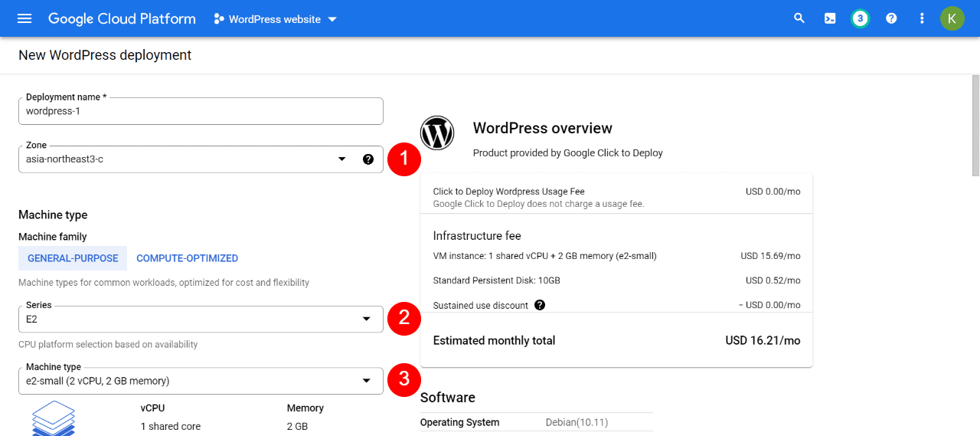
Task: Click the Estimated monthly total label
Action: (x=495, y=340)
